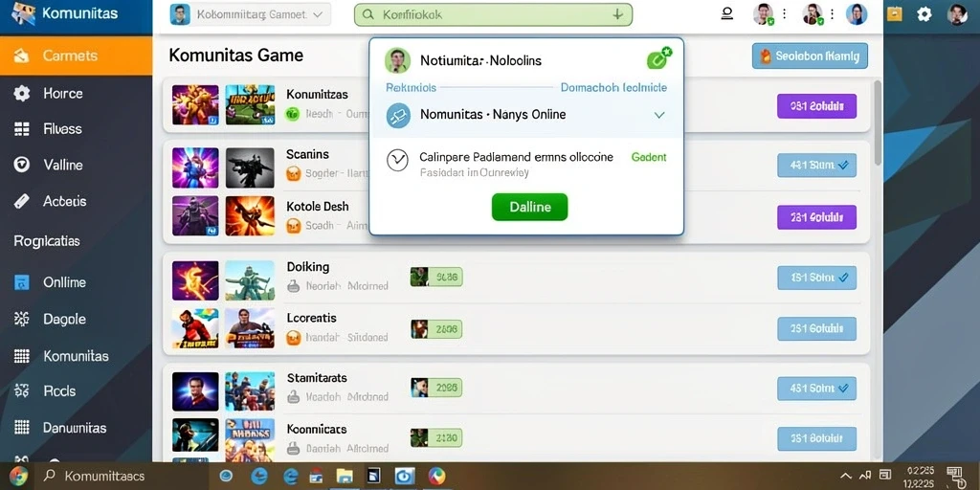Click the green edit icon in popup
980x490 pixels.
point(657,58)
